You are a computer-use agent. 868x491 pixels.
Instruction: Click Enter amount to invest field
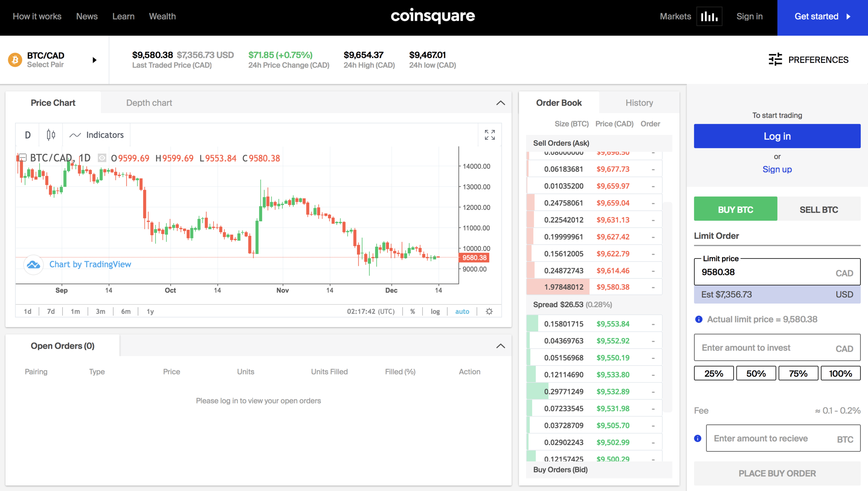point(777,347)
